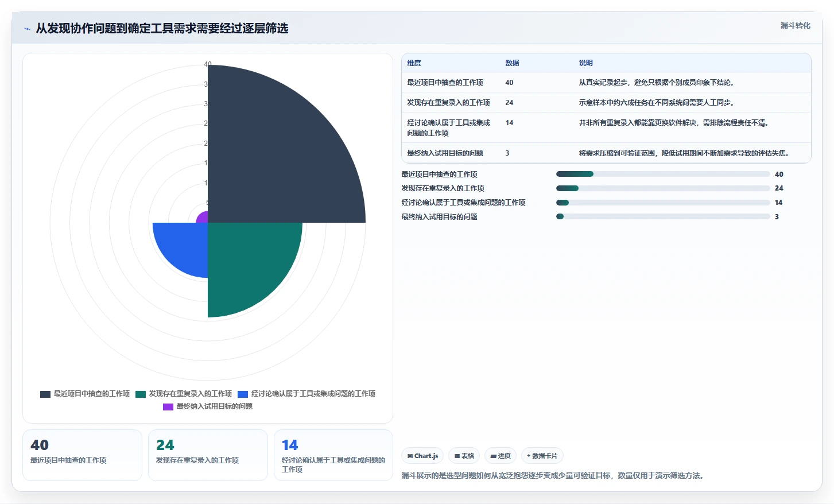Screen dimensions: 834x504
Task: Click the 漏斗转化 tag in the header
Action: point(795,25)
